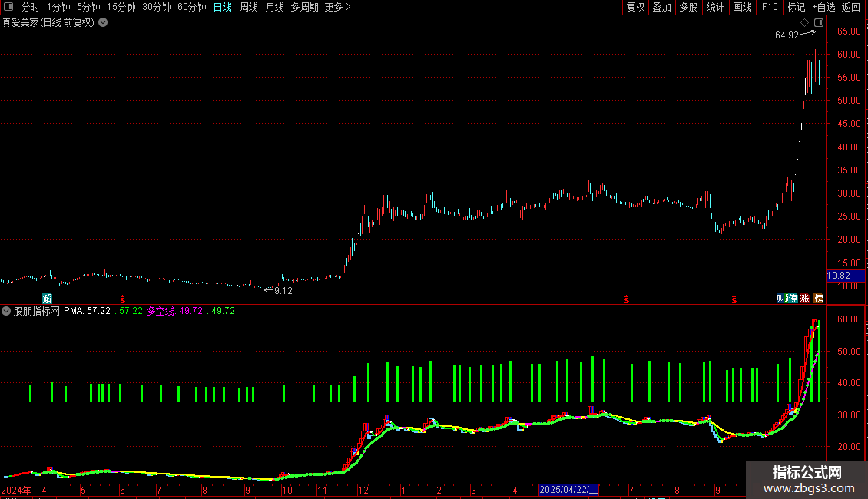The image size is (868, 499).
Task: Click the 12 month label on the time axis
Action: (x=363, y=490)
